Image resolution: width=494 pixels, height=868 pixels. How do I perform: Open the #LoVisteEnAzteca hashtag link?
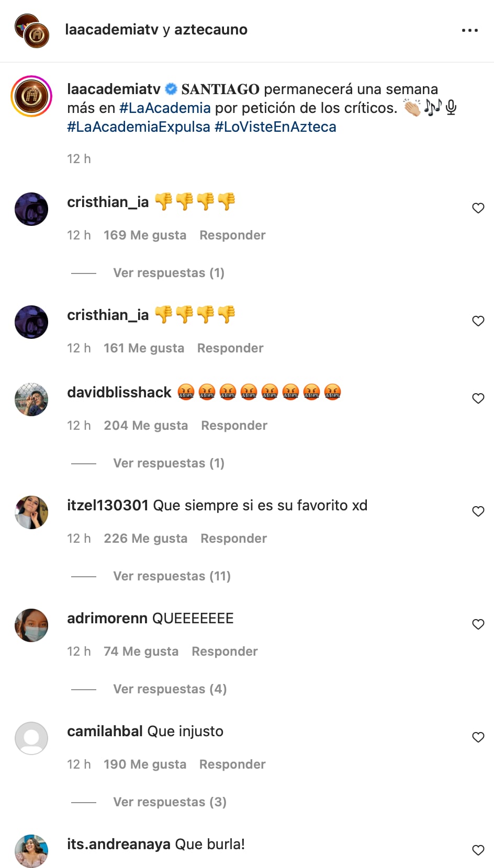[275, 127]
